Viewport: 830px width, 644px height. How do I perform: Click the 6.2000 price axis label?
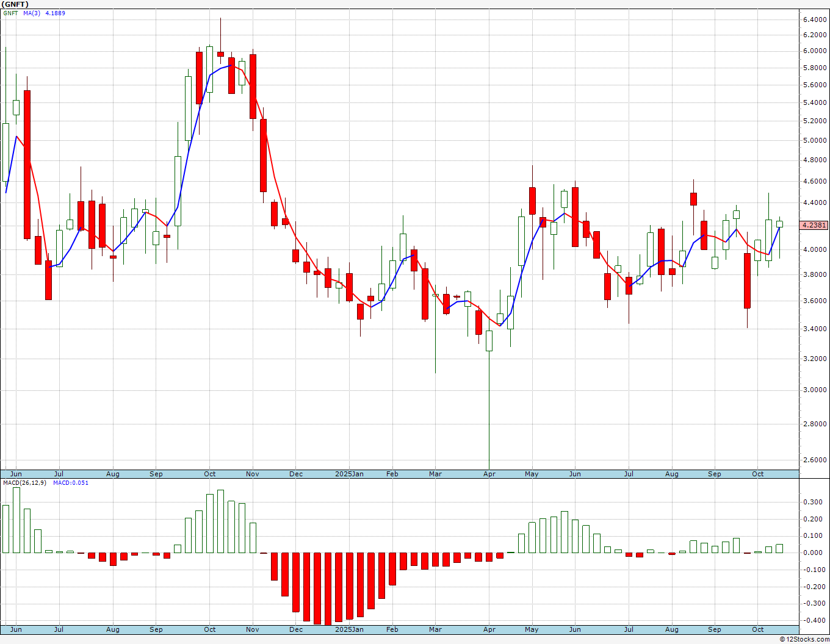coord(815,35)
